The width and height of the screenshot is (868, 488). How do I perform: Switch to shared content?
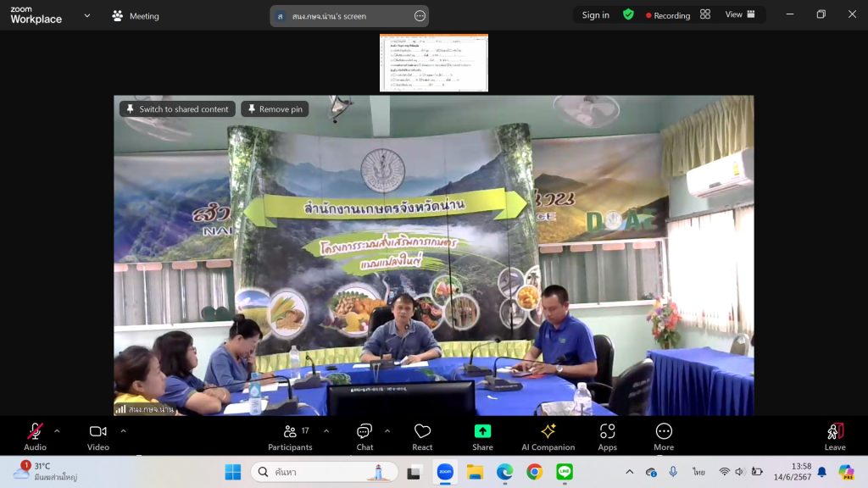coord(177,109)
